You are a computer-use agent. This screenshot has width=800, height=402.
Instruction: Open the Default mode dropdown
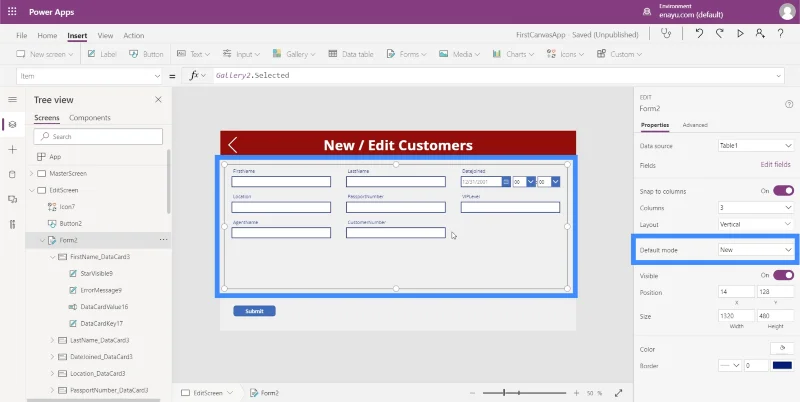(756, 250)
